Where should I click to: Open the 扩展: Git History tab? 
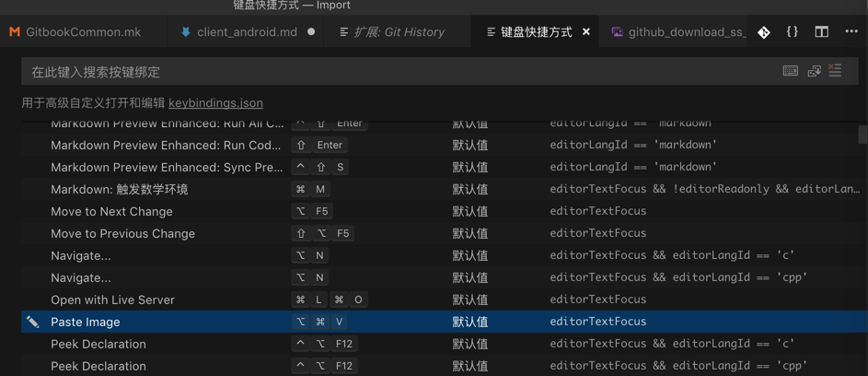coord(399,32)
